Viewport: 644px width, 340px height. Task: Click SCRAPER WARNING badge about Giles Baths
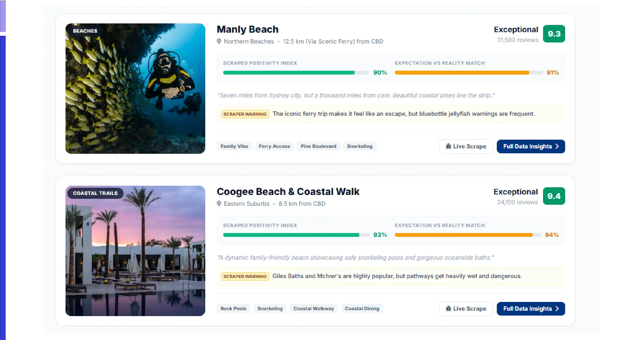(x=245, y=276)
